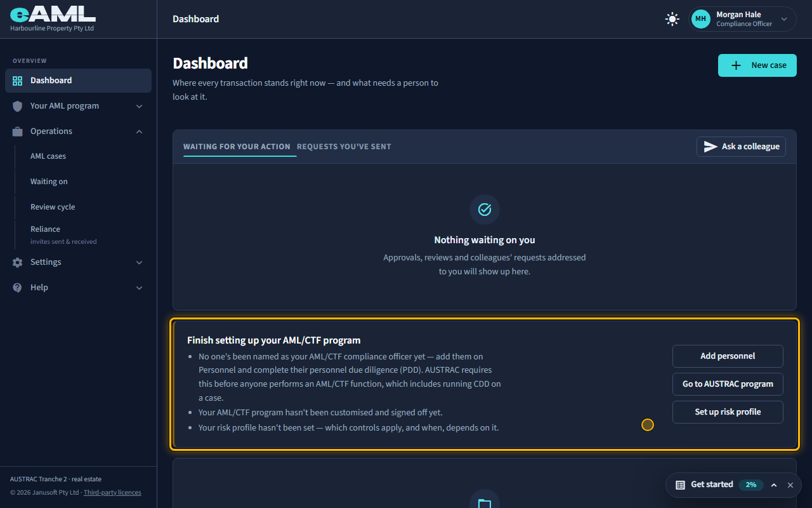Click the Dashboard title in the top bar

point(196,19)
